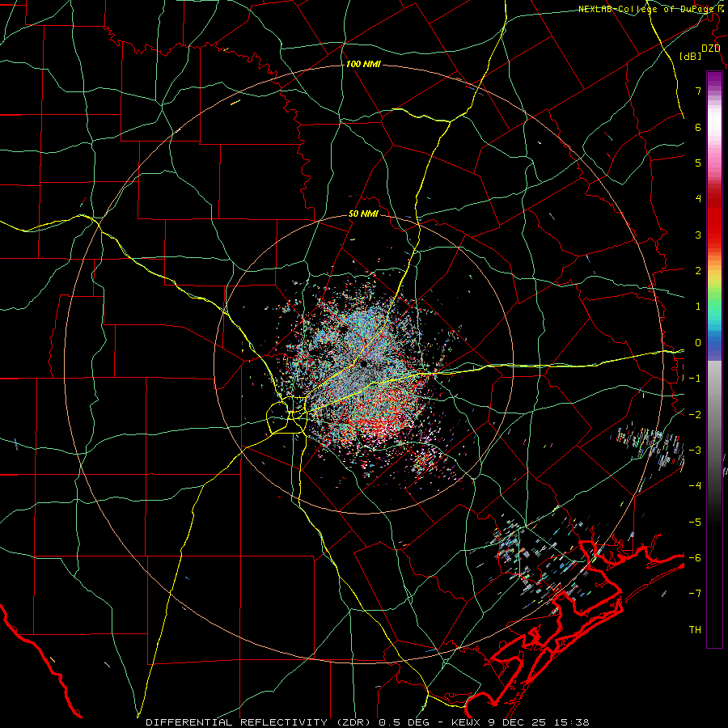Click the DZD product label
728x728 pixels.
click(711, 49)
